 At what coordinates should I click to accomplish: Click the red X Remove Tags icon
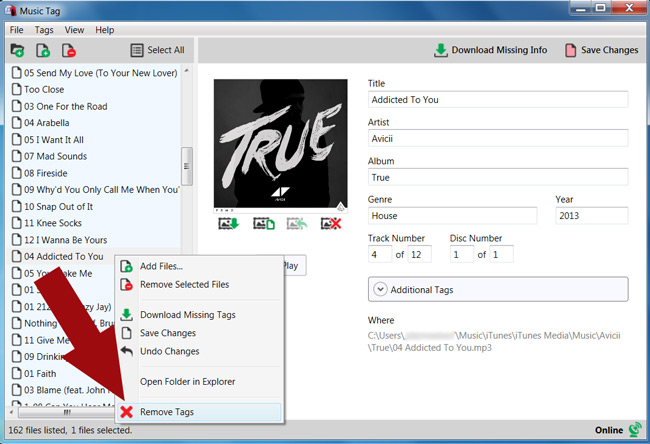[x=126, y=412]
